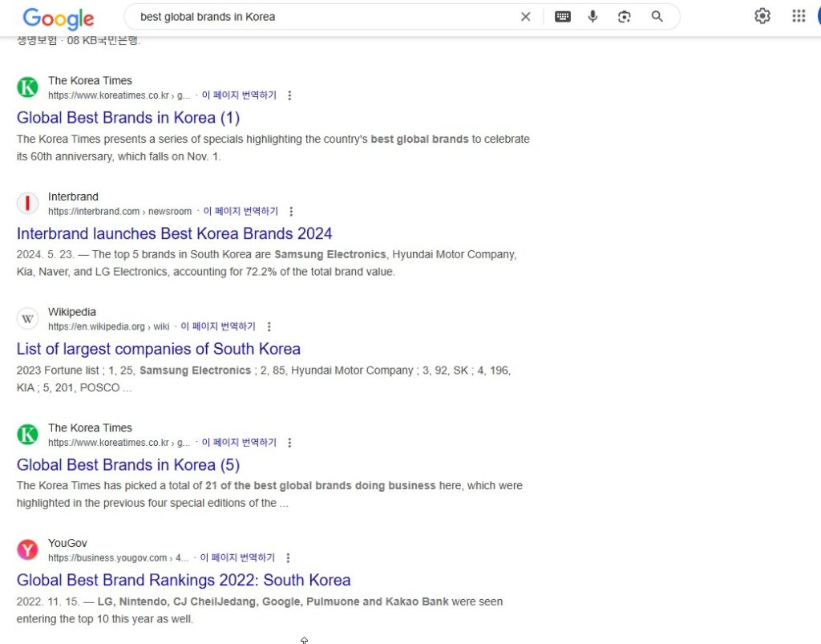Translate the Korea Times Brands (1) page
This screenshot has width=821, height=644.
coord(239,95)
